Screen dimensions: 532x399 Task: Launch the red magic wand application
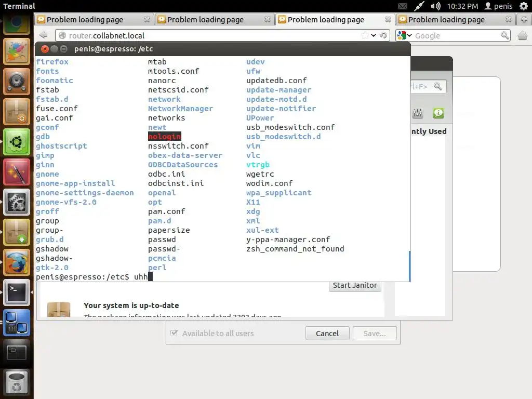[16, 171]
